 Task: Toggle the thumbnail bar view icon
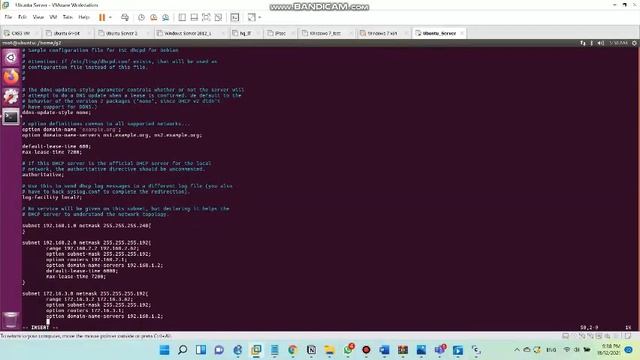194,17
